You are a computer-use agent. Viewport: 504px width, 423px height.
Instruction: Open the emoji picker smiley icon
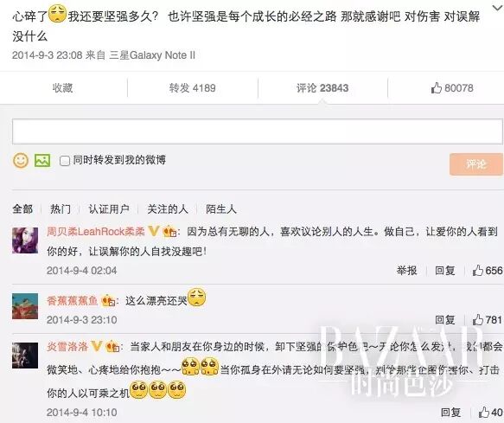[x=21, y=160]
